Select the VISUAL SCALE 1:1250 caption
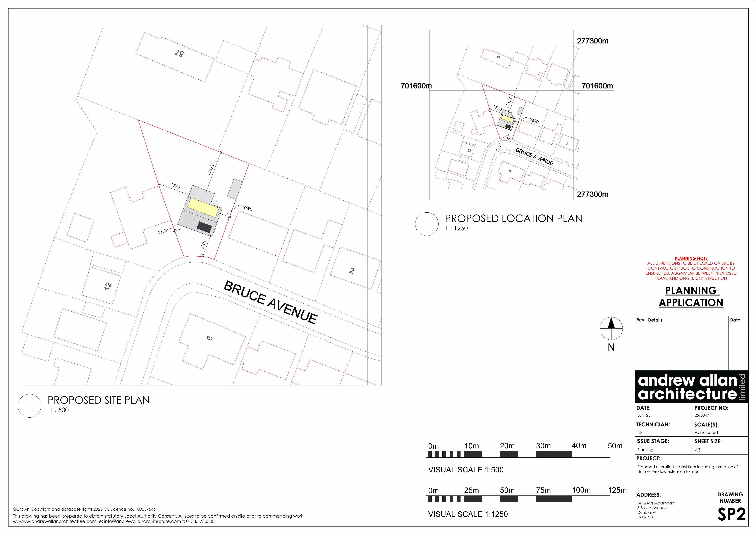The width and height of the screenshot is (756, 535). tap(468, 514)
